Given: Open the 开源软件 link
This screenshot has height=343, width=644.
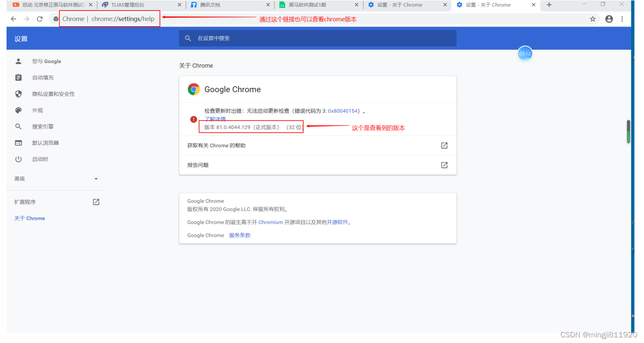Looking at the screenshot, I should 338,222.
